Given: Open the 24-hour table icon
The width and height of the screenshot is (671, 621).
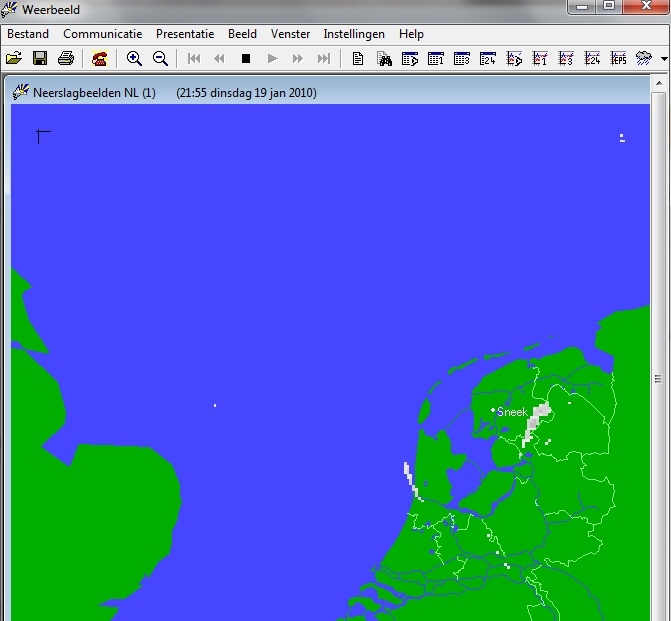Looking at the screenshot, I should (x=488, y=59).
